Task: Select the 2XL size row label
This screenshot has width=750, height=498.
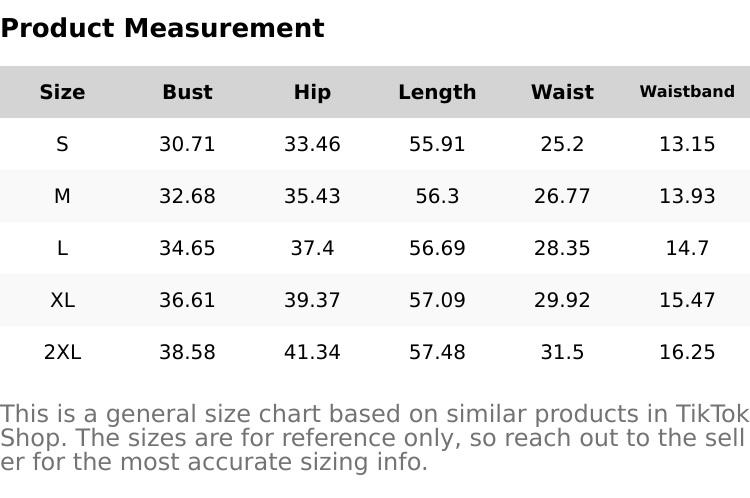Action: coord(62,352)
